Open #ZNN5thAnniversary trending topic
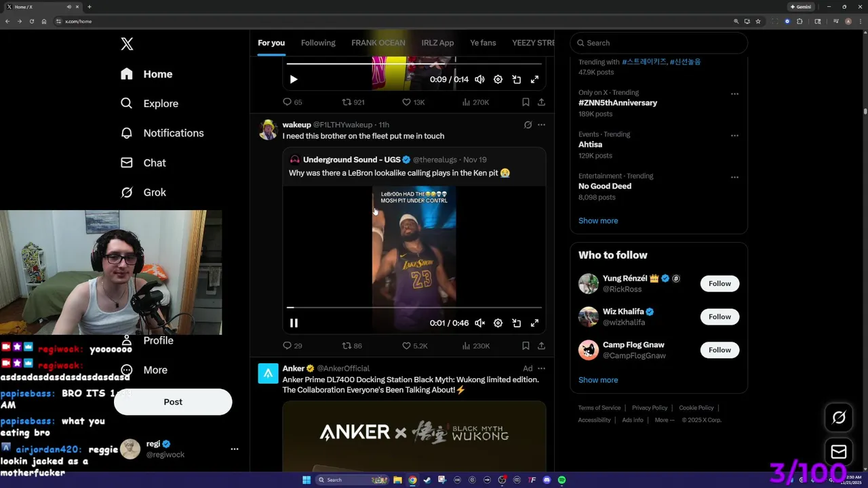 pyautogui.click(x=618, y=103)
